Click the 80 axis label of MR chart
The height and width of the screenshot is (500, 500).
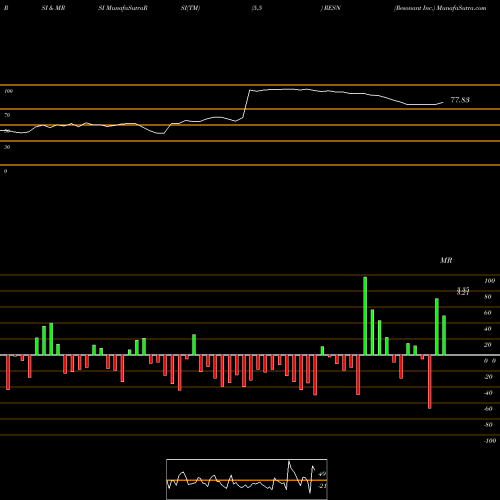tap(488, 297)
